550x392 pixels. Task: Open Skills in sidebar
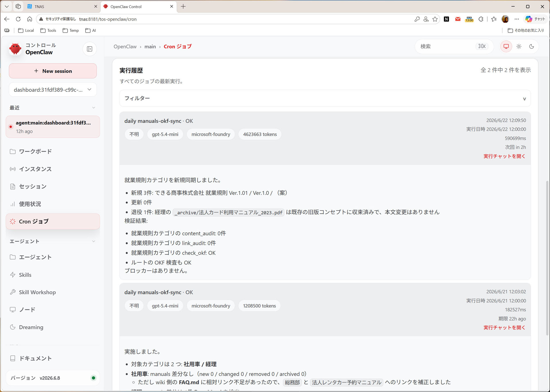[x=53, y=275]
